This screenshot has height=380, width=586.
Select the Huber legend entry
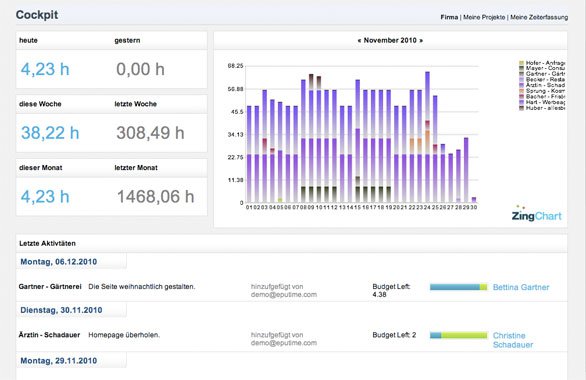point(542,108)
